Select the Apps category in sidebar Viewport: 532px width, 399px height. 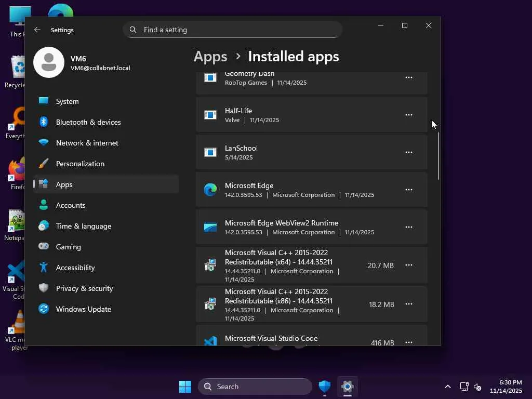click(106, 184)
